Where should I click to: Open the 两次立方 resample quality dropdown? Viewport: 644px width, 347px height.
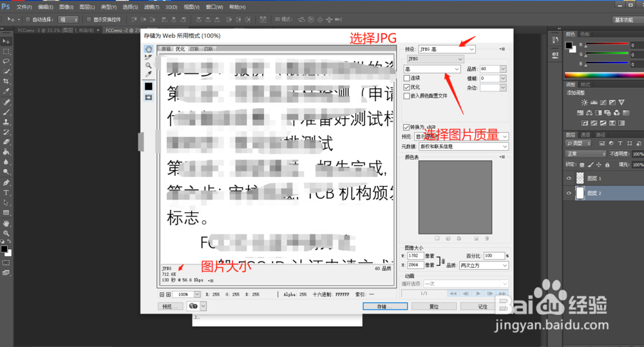coord(484,266)
